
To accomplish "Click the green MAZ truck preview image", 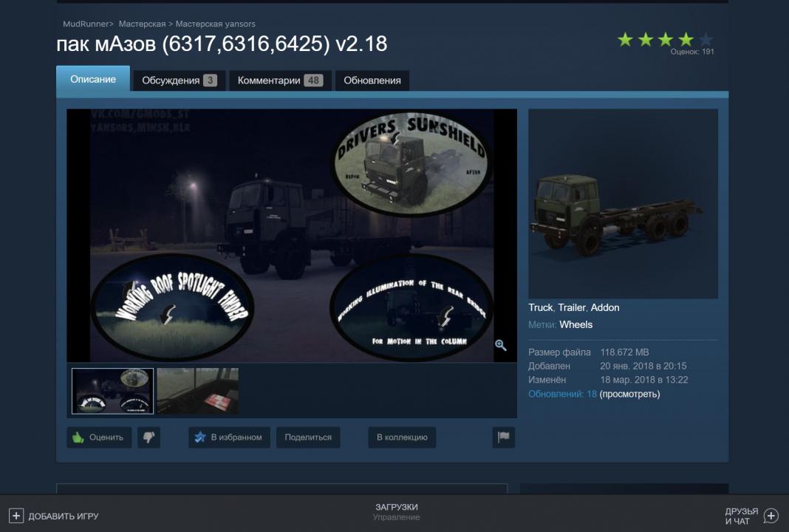I will tap(623, 204).
